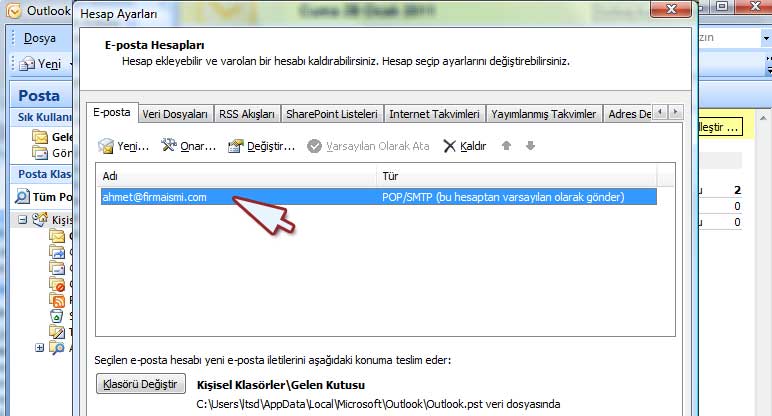Image resolution: width=772 pixels, height=416 pixels.
Task: Select the ahmet@firmaismi.com account row
Action: [x=379, y=197]
